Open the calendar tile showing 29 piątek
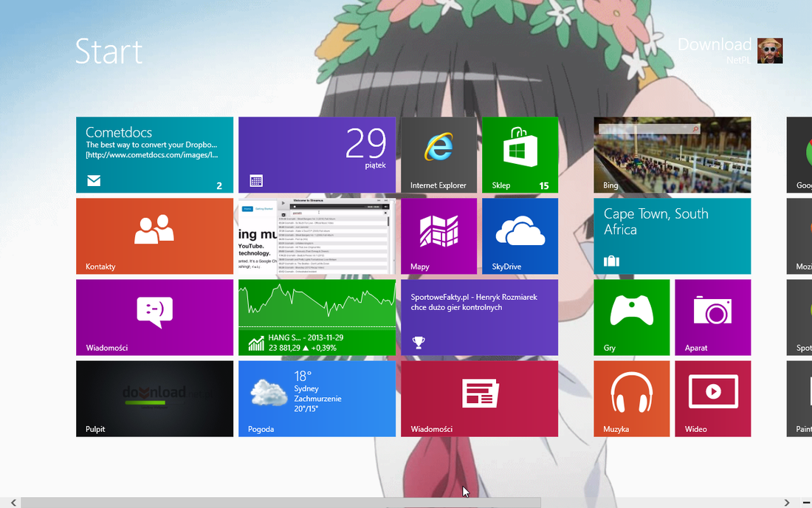The height and width of the screenshot is (508, 812). pos(317,155)
